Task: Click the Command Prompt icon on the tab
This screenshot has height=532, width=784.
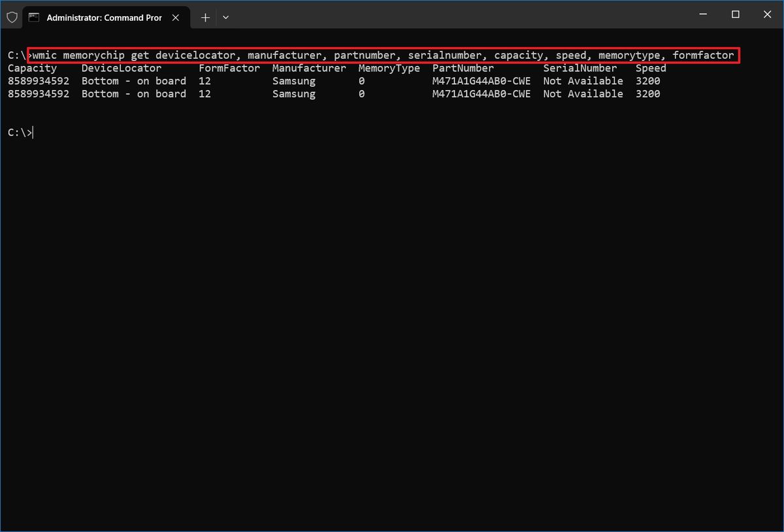Action: pos(35,16)
